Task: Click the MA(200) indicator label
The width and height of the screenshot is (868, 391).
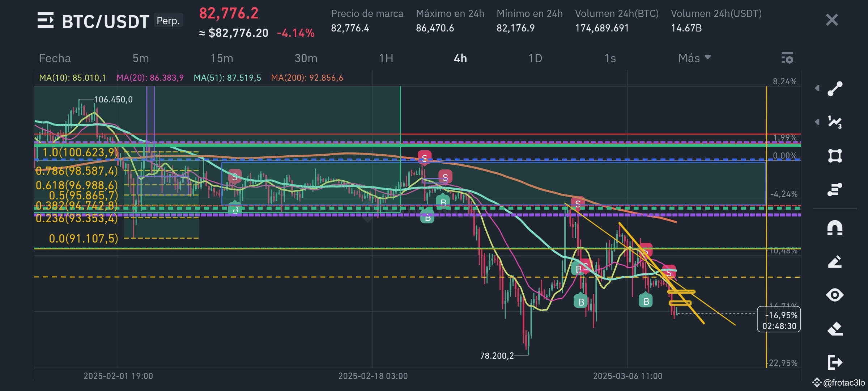Action: [x=307, y=78]
